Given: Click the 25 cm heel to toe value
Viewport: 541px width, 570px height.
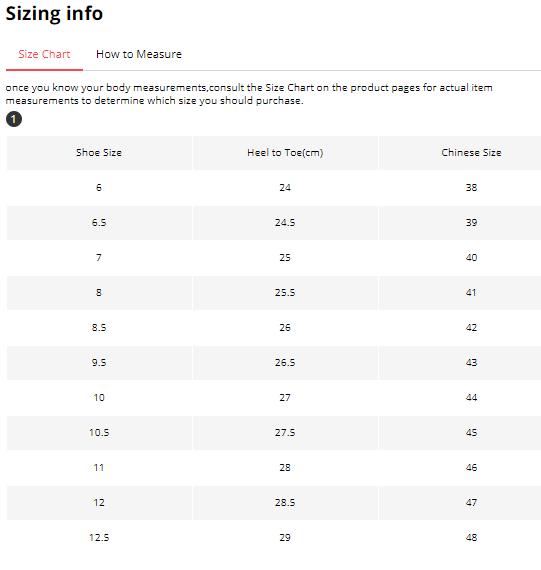Looking at the screenshot, I should [x=285, y=257].
